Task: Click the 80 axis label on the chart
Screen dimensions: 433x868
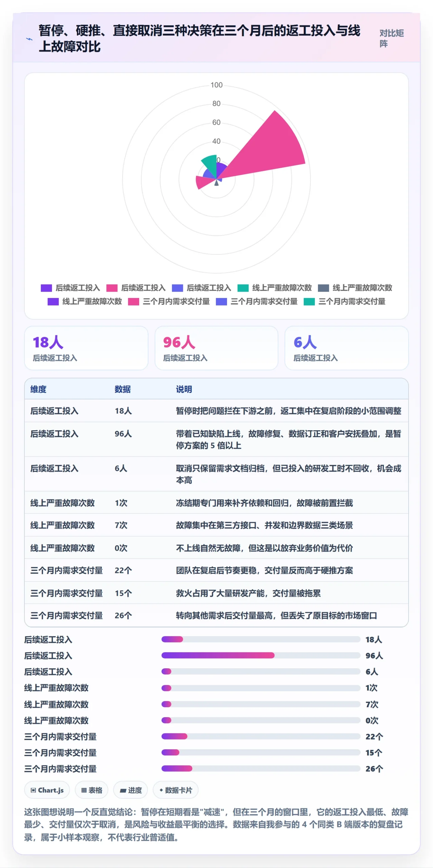Action: tap(216, 103)
